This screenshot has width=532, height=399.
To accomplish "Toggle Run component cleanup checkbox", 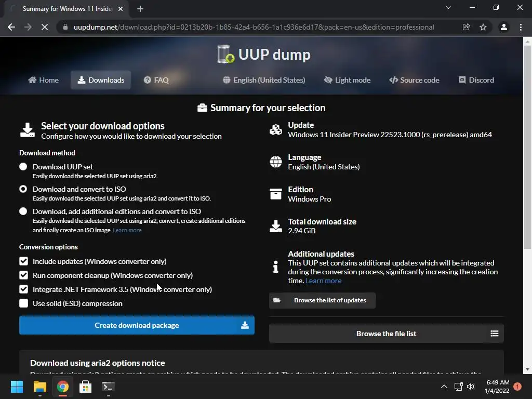I will click(23, 275).
